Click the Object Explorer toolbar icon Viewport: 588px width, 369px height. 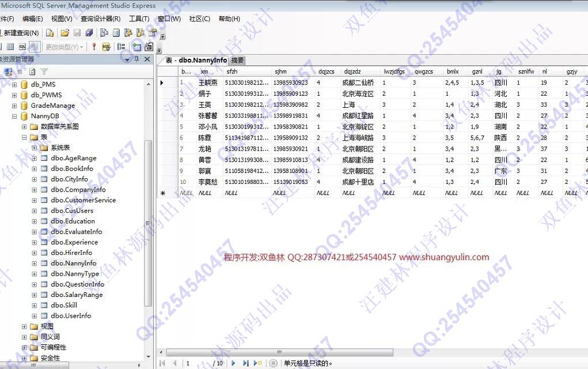point(128,33)
